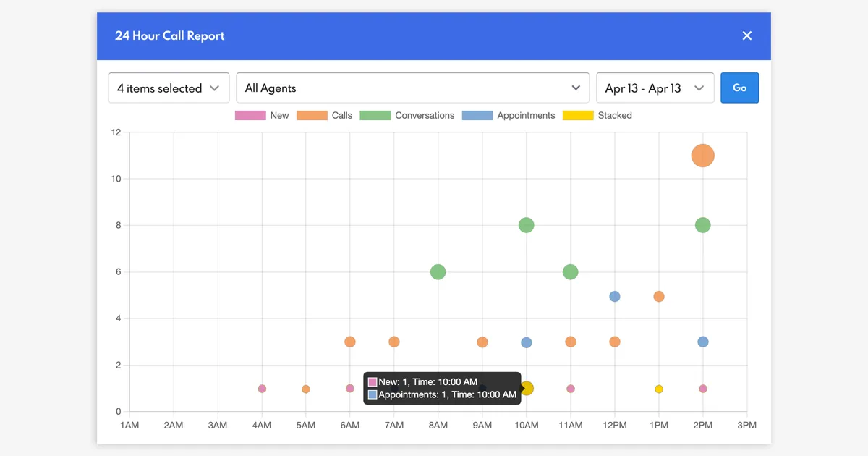The width and height of the screenshot is (868, 456).
Task: Click the orange Calls bubble at 12PM
Action: pyautogui.click(x=615, y=342)
